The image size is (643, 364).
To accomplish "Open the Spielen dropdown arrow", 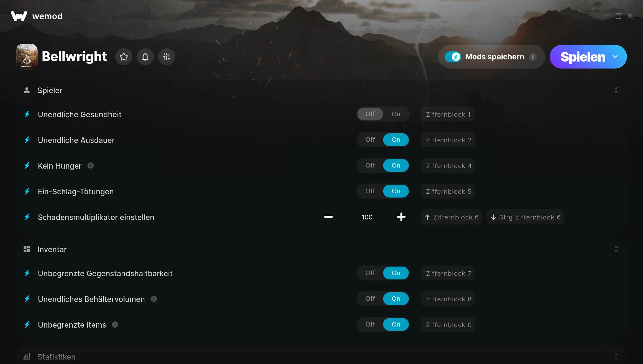I will [x=615, y=57].
